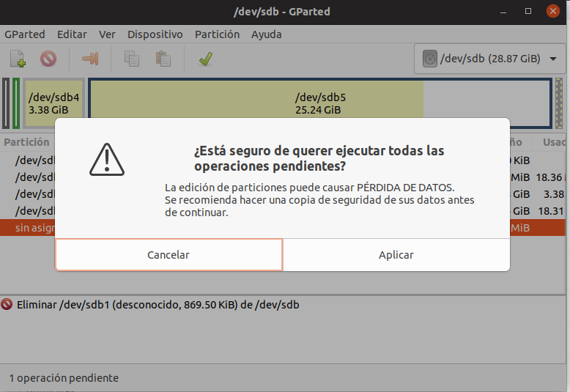Screen dimensions: 570x392
Task: Click Cancelar in the confirmation dialog
Action: tap(169, 255)
